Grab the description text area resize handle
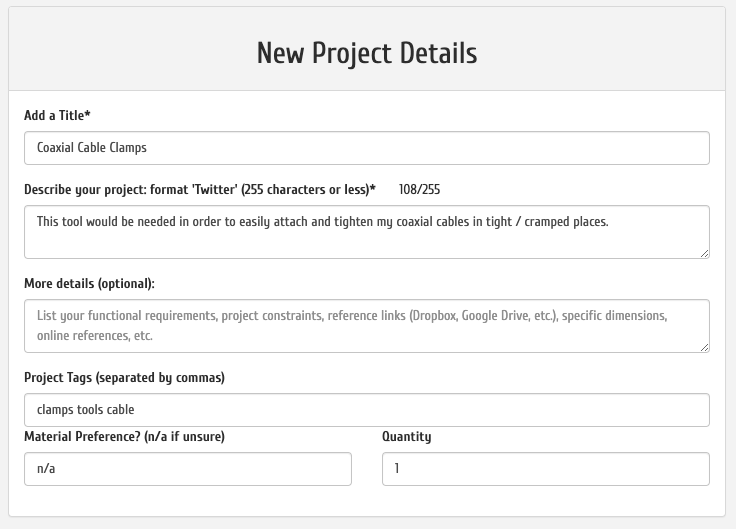This screenshot has height=529, width=736. pos(704,253)
